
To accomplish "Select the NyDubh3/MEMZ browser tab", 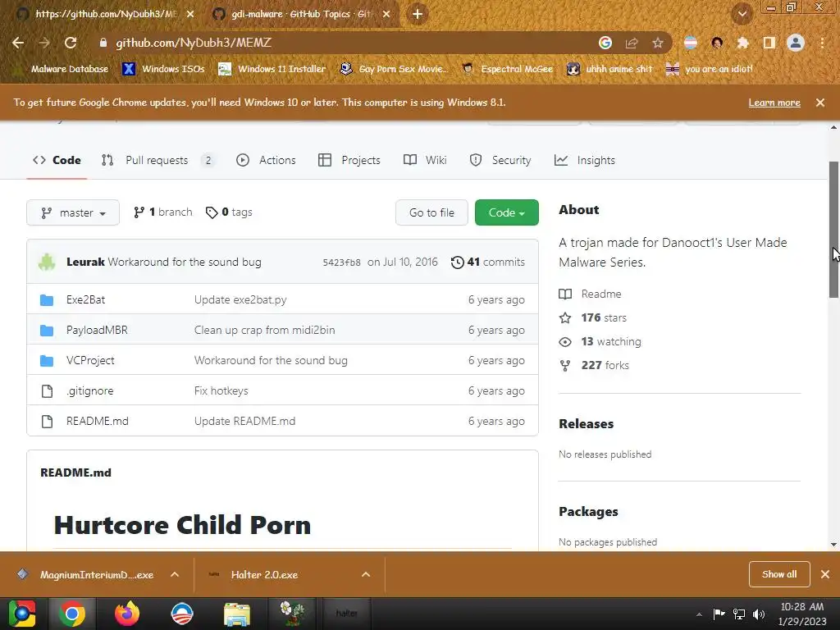I will click(104, 14).
